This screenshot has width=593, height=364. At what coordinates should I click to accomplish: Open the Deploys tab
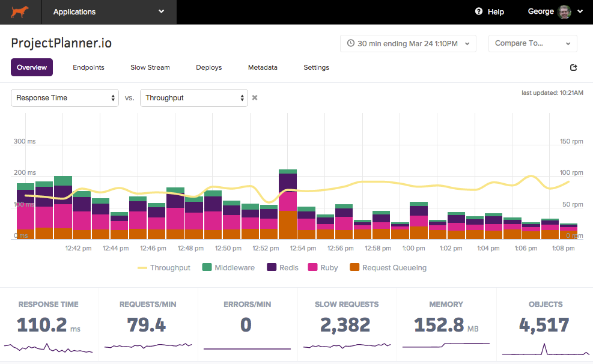pyautogui.click(x=208, y=67)
